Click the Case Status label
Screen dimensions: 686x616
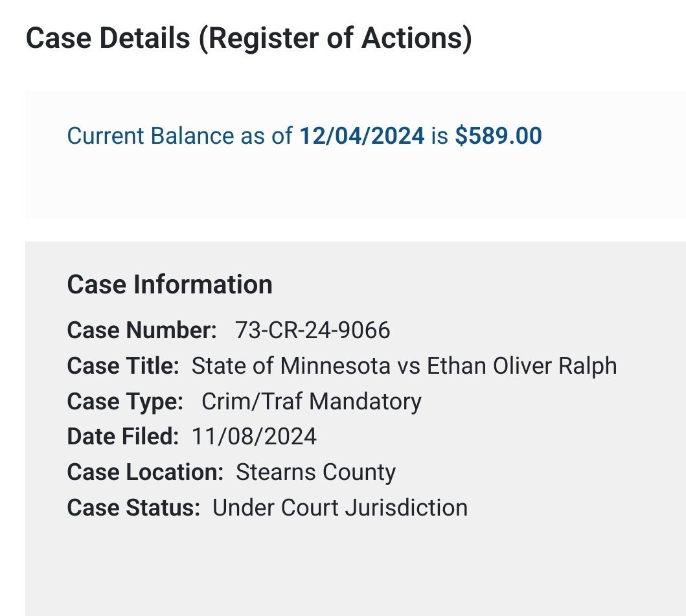(134, 507)
